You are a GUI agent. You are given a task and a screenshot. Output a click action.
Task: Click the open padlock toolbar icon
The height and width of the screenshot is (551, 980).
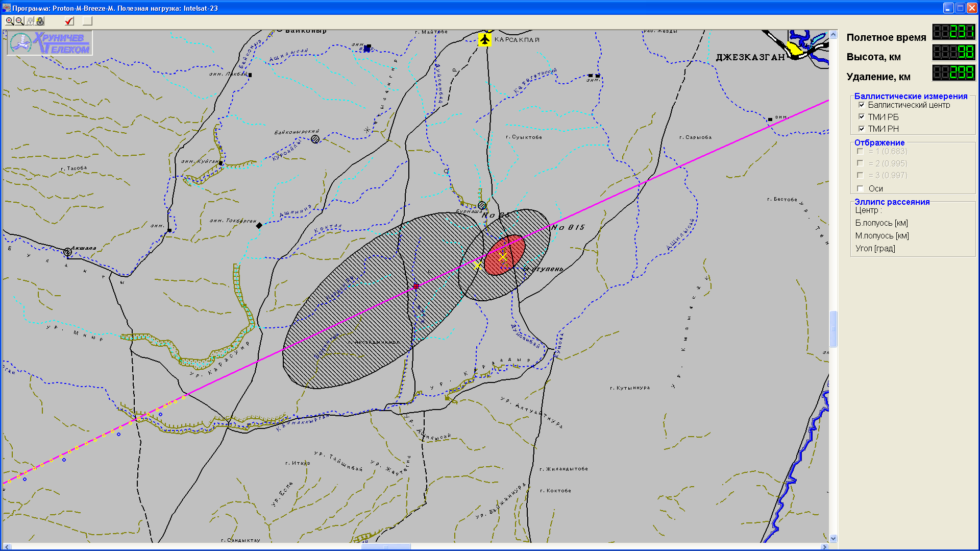click(40, 21)
